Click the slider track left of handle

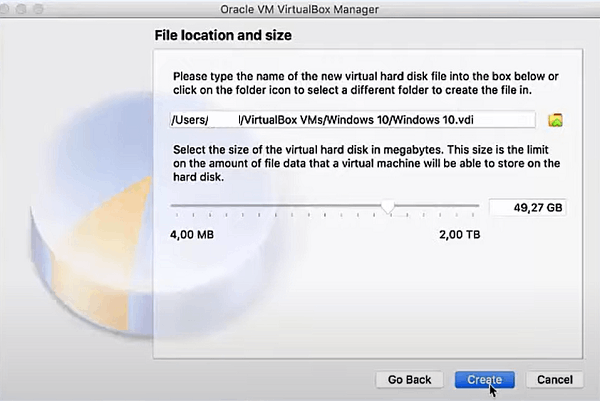click(x=280, y=207)
